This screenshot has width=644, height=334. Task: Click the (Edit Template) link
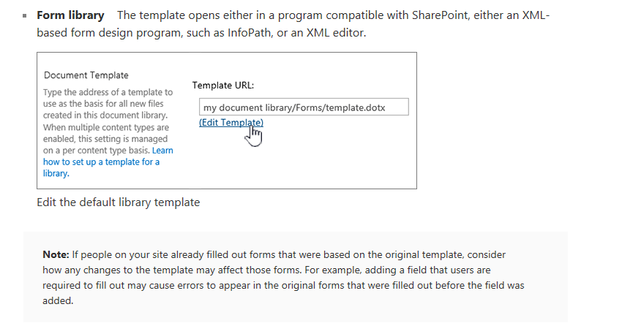pos(231,122)
